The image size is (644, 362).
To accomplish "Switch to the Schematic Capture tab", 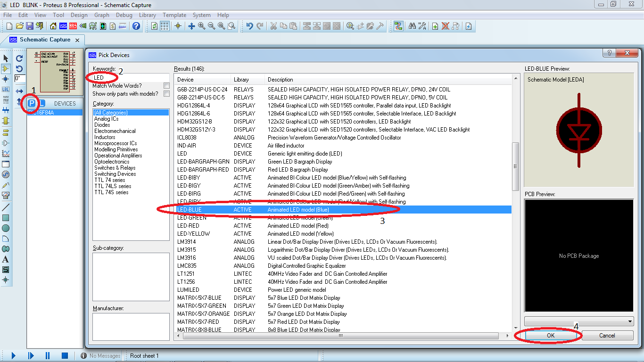I will tap(42, 40).
